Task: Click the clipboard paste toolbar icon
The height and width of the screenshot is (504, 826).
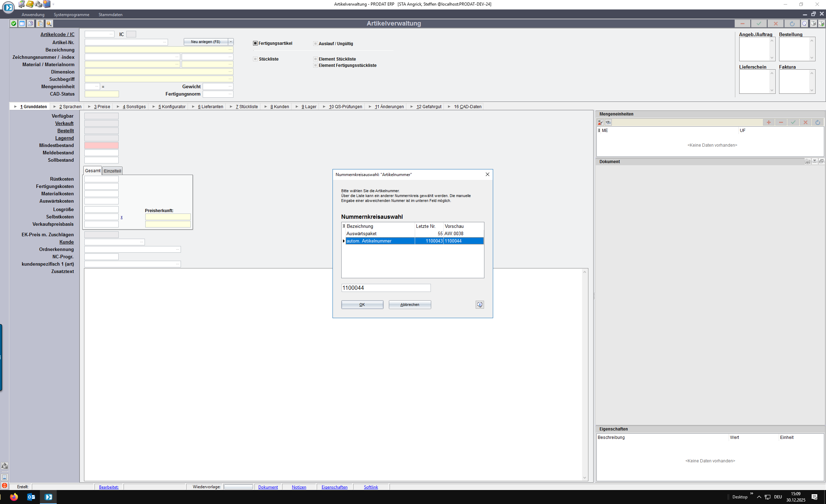Action: [x=40, y=23]
